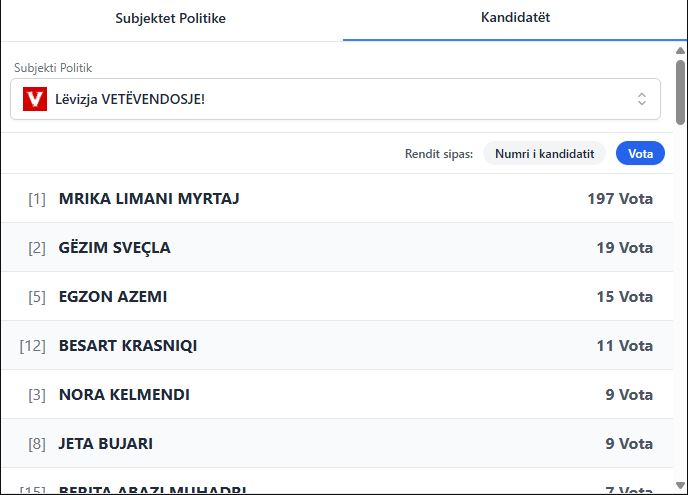Select the Kandidatët tab

[x=515, y=18]
